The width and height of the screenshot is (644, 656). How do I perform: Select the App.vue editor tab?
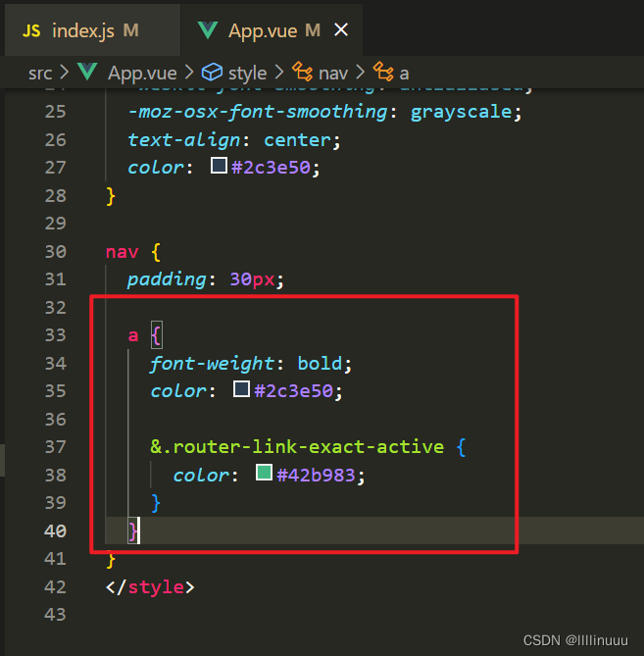click(x=272, y=30)
